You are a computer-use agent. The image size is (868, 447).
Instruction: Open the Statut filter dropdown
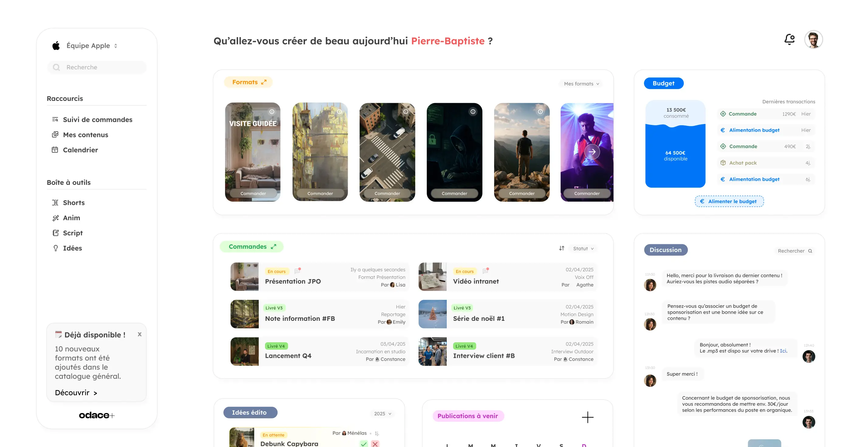click(583, 248)
